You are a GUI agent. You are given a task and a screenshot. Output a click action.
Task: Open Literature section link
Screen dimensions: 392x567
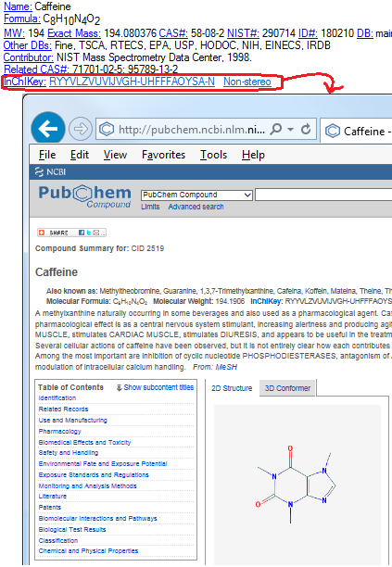click(x=53, y=497)
